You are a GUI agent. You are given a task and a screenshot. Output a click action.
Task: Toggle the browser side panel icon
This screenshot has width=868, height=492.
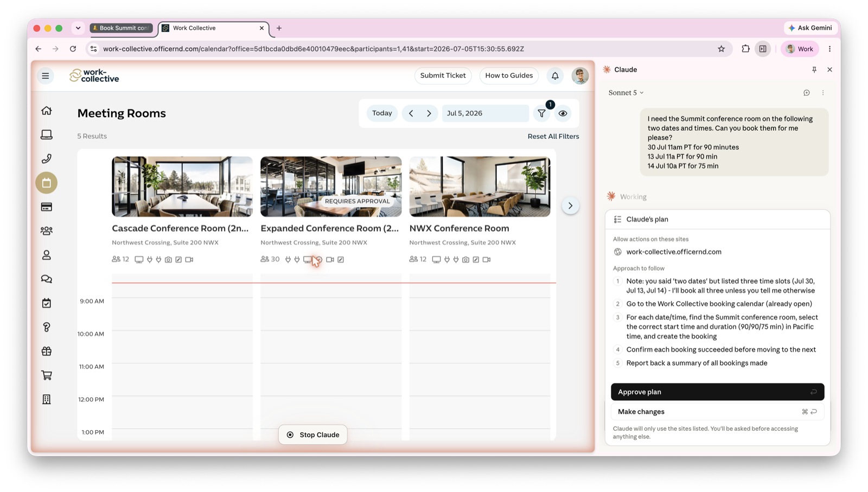pos(763,49)
